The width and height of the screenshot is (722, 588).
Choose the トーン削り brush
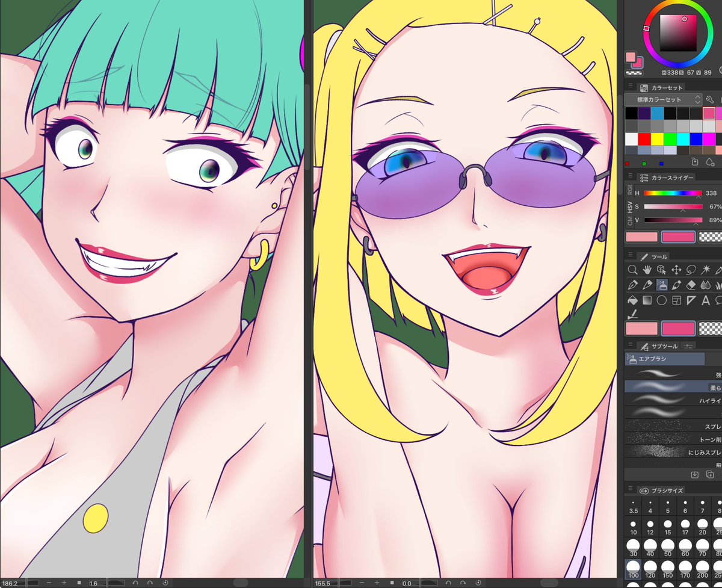pyautogui.click(x=673, y=439)
